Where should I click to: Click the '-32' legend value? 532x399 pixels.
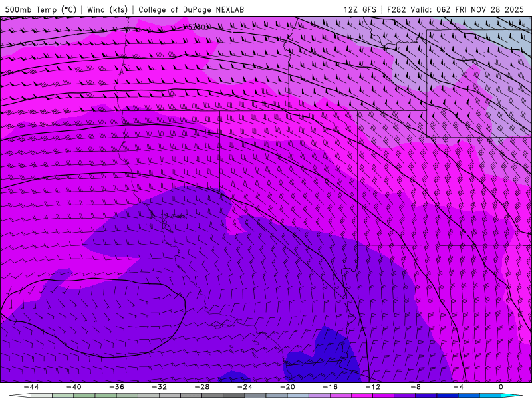pyautogui.click(x=159, y=387)
